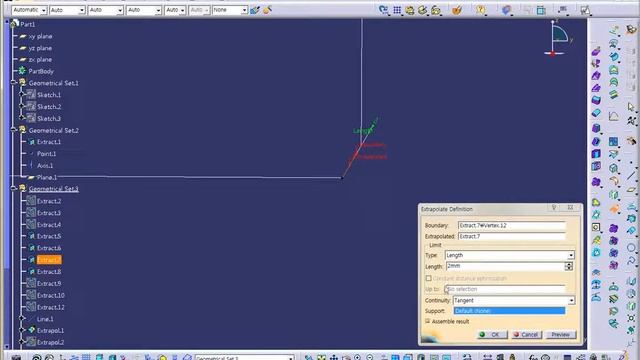Click the view compass in the viewport corner
640x360 pixels.
558,38
